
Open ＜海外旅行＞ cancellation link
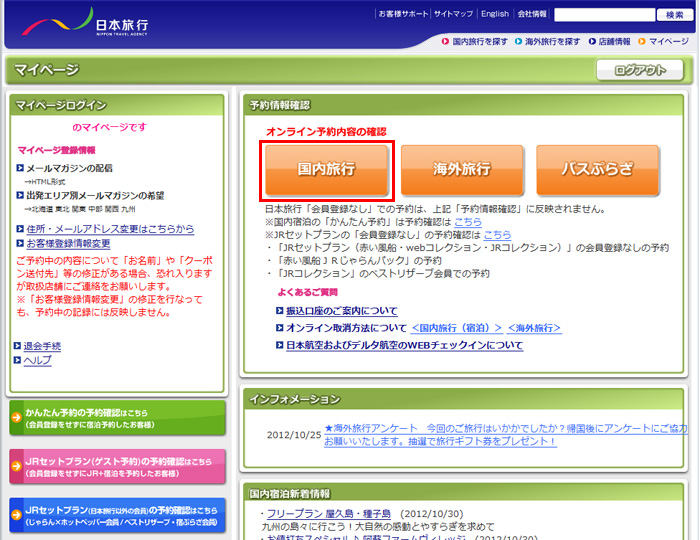[534, 328]
